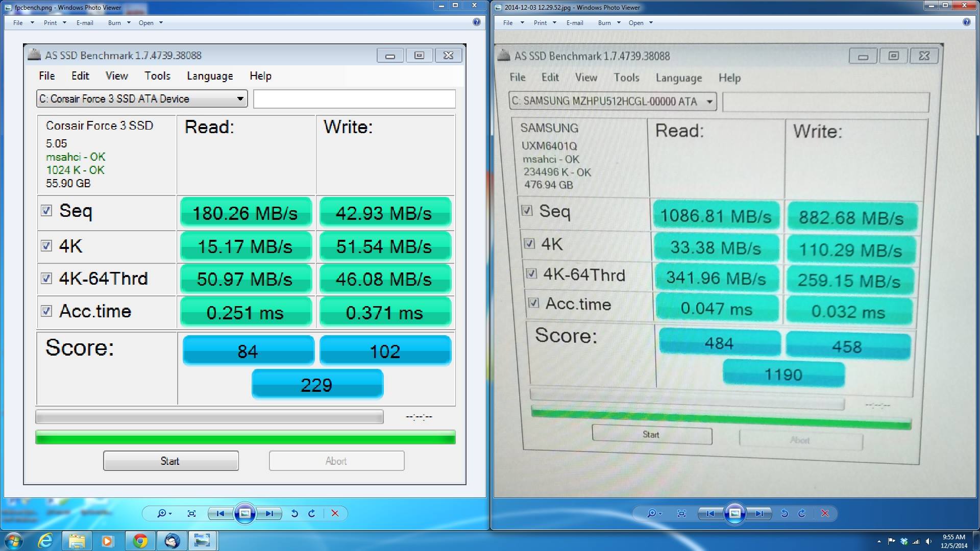The width and height of the screenshot is (980, 551).
Task: Launch Internet Explorer from taskbar
Action: coord(45,541)
